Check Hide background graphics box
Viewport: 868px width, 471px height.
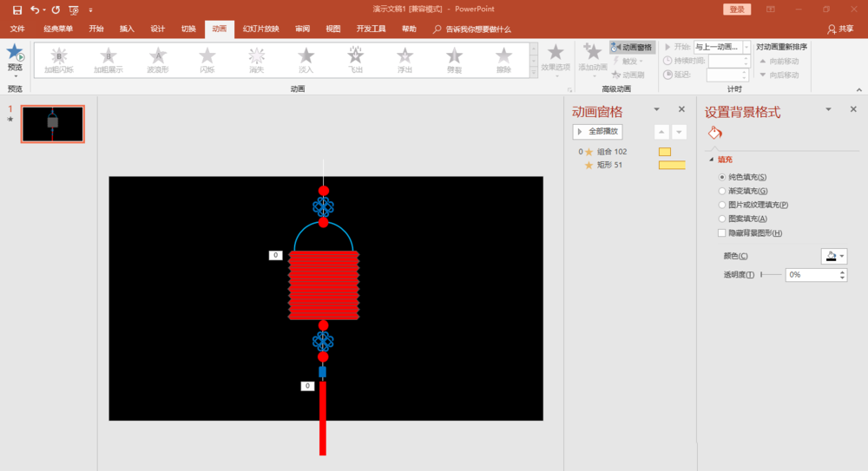click(x=722, y=233)
